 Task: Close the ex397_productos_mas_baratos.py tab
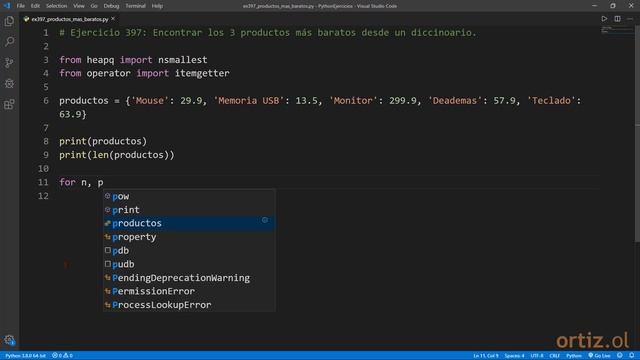click(113, 19)
